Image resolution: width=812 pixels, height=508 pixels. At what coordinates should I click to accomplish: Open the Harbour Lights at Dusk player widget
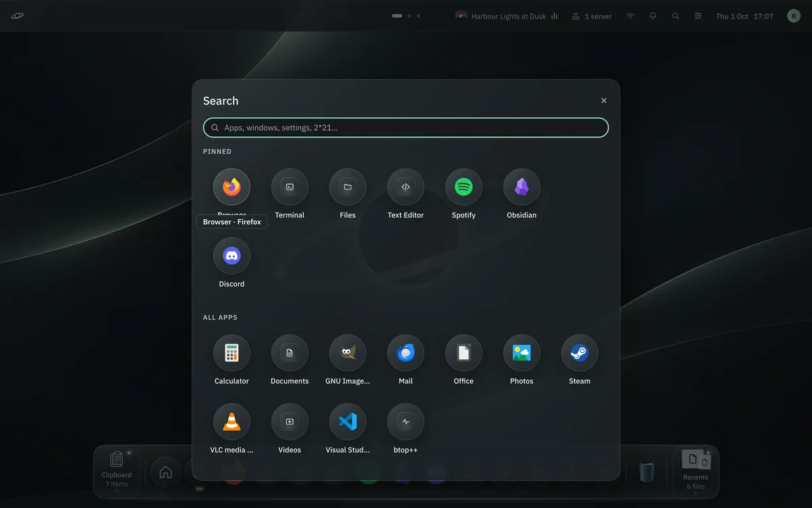[x=507, y=16]
